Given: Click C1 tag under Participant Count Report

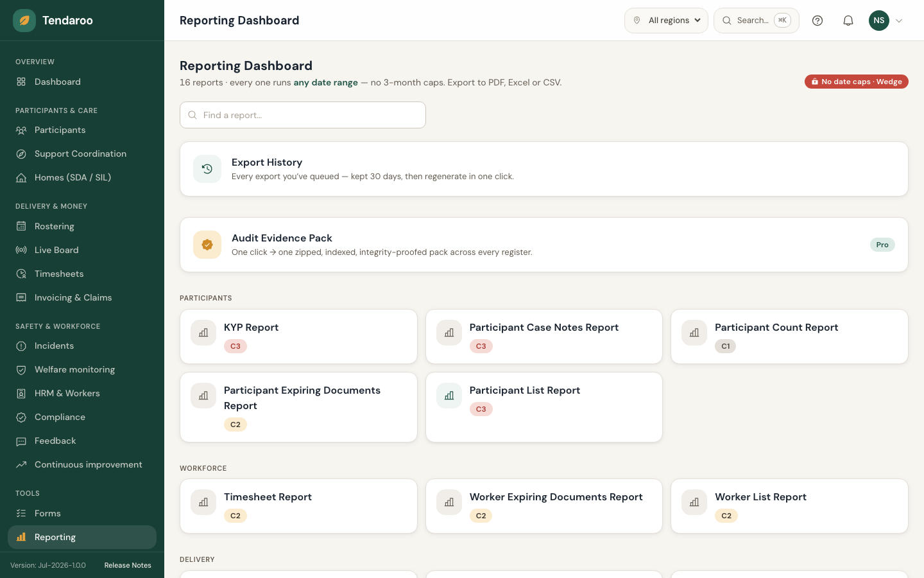Looking at the screenshot, I should tap(726, 346).
